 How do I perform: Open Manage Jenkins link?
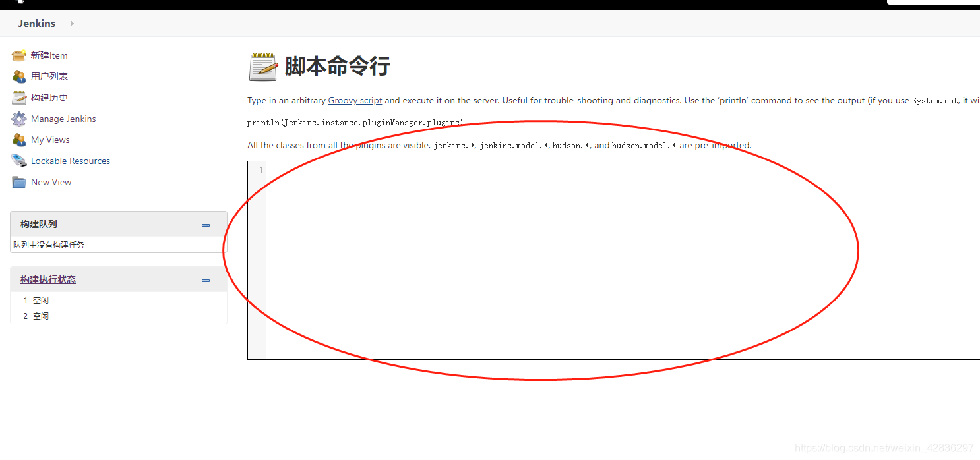point(63,119)
